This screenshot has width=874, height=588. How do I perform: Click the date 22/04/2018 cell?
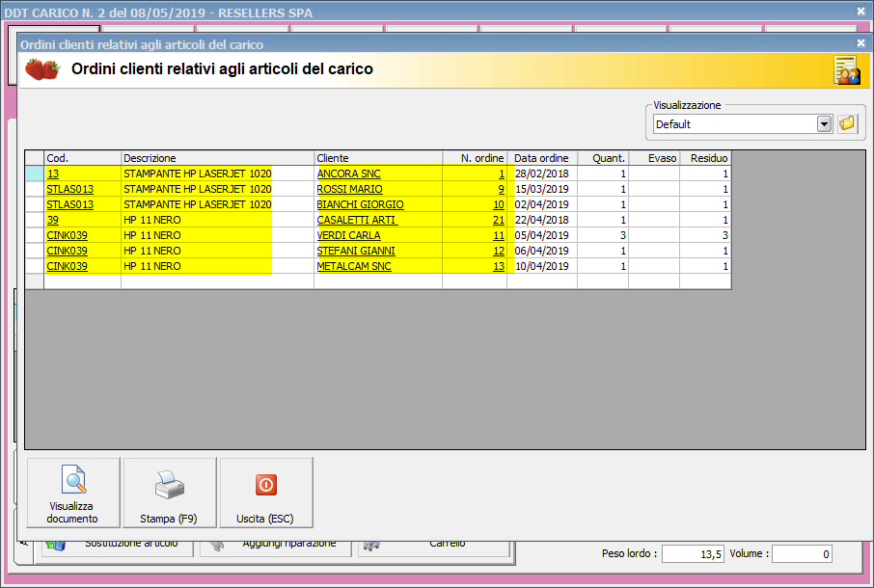pos(542,220)
